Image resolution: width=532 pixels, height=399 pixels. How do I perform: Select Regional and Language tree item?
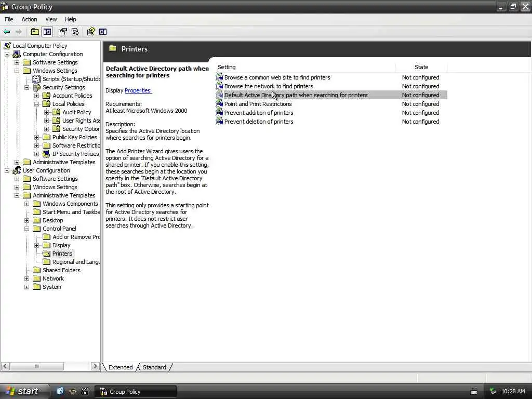click(x=76, y=262)
